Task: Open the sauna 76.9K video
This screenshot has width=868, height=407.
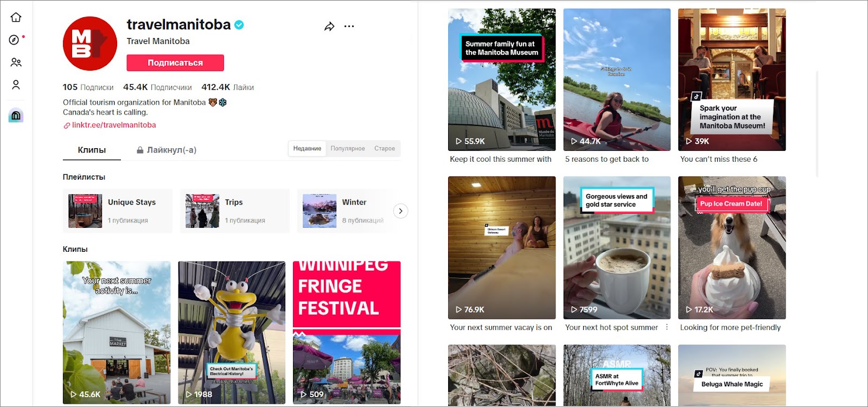Action: tap(502, 248)
